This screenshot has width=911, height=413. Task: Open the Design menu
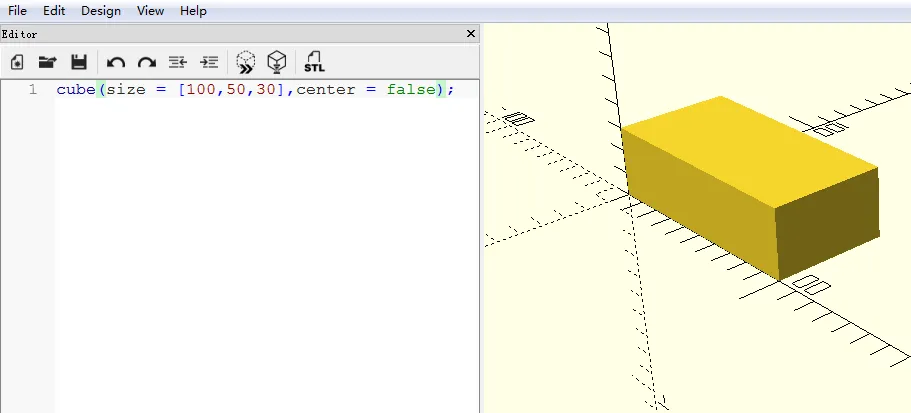click(x=101, y=10)
